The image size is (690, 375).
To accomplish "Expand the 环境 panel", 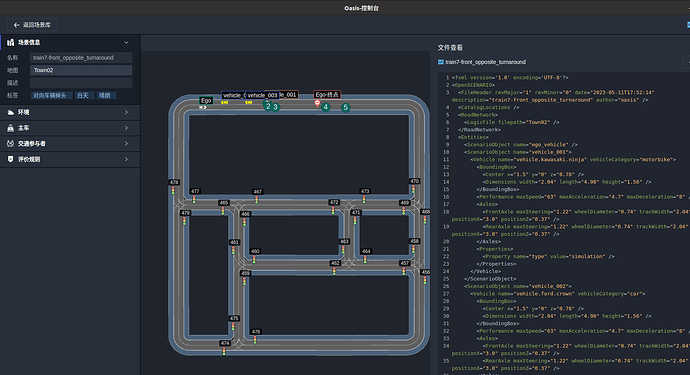I will point(70,112).
